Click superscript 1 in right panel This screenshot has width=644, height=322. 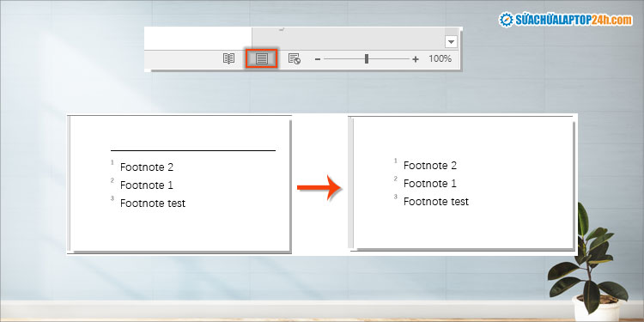point(396,161)
